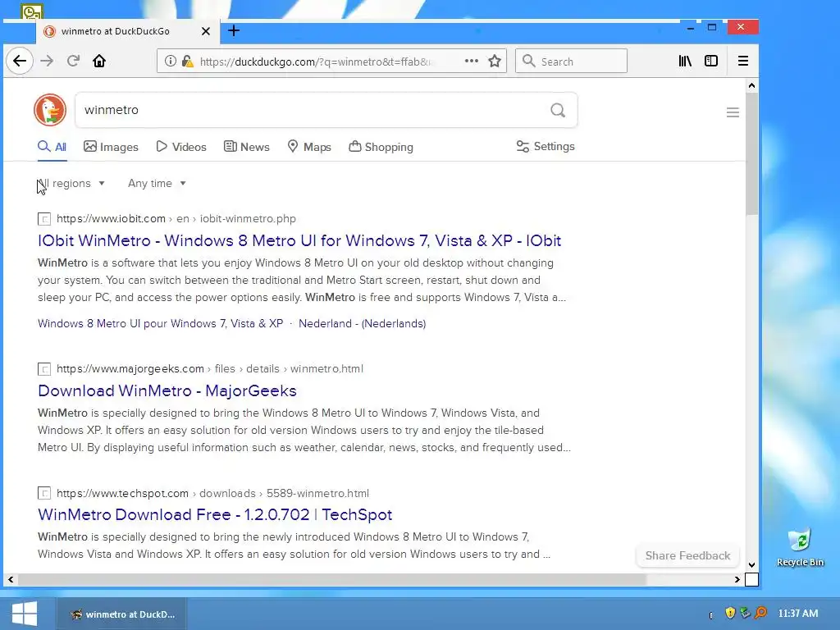
Task: Go back using the browser back arrow
Action: click(x=20, y=61)
